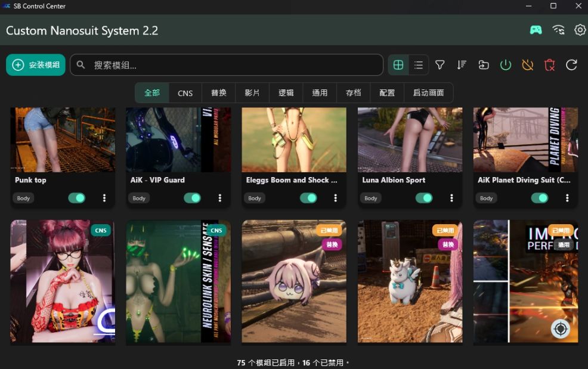Open the Planet Diving Suit thumbnail
Screen dimensions: 588x369
click(525, 139)
